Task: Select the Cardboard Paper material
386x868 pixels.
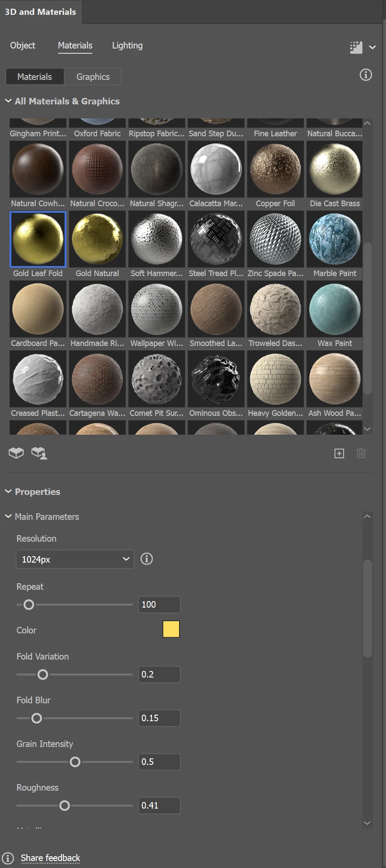Action: (x=38, y=309)
